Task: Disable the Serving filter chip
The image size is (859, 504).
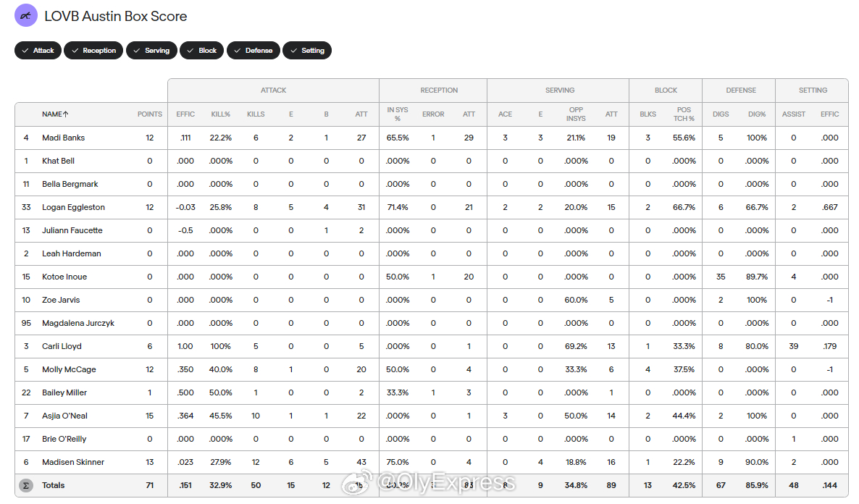Action: (x=152, y=51)
